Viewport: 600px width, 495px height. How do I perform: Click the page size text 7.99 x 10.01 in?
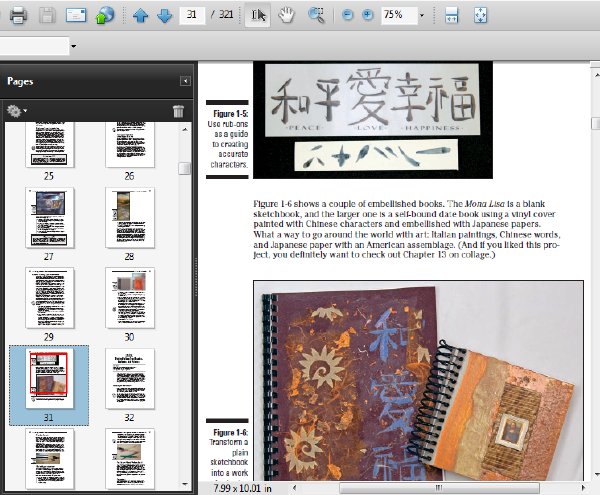[243, 488]
